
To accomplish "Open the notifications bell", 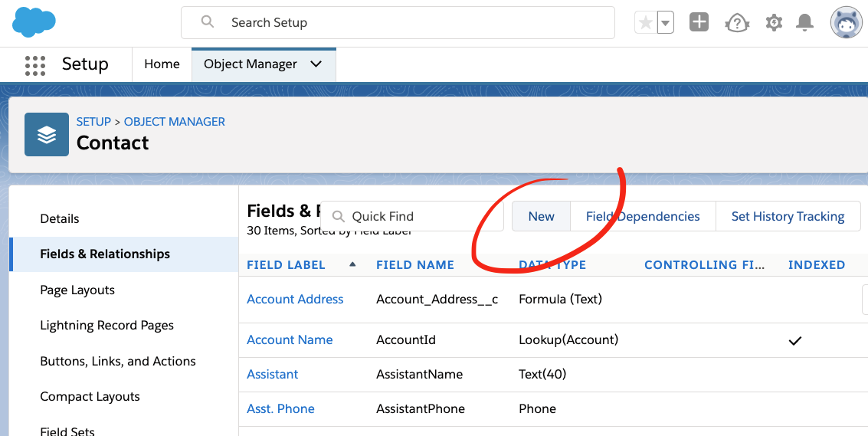I will [804, 23].
